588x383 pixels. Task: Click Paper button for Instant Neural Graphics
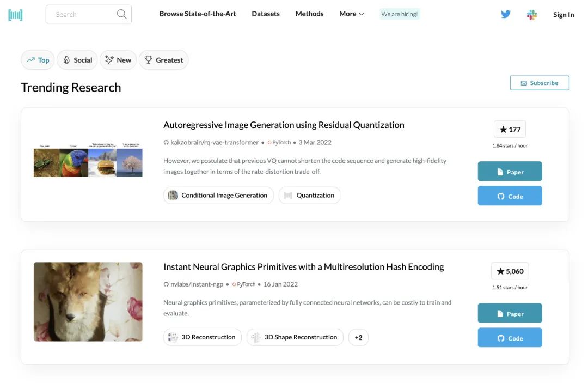(x=510, y=313)
